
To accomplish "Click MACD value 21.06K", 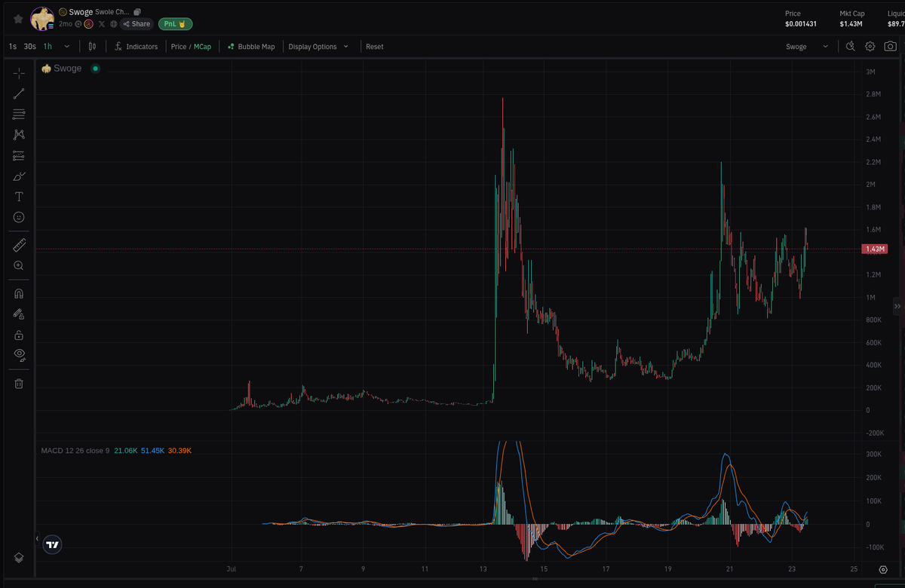I will 125,451.
